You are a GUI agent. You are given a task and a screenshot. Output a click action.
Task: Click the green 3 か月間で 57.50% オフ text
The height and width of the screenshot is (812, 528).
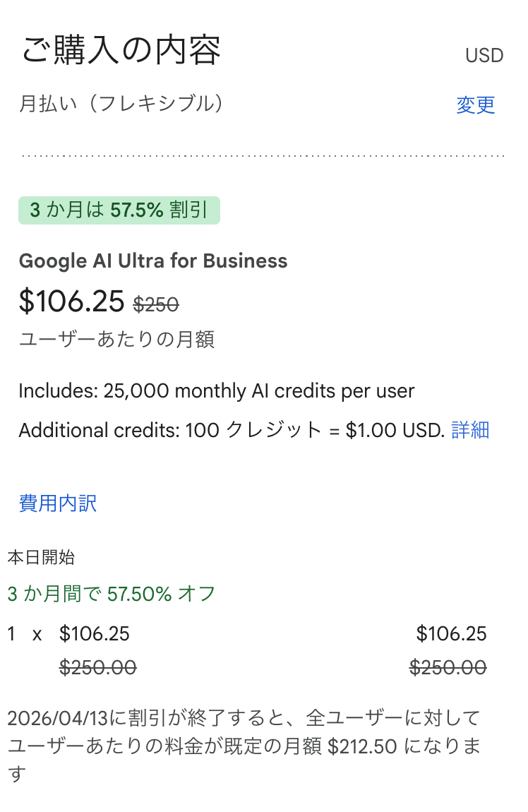[111, 594]
